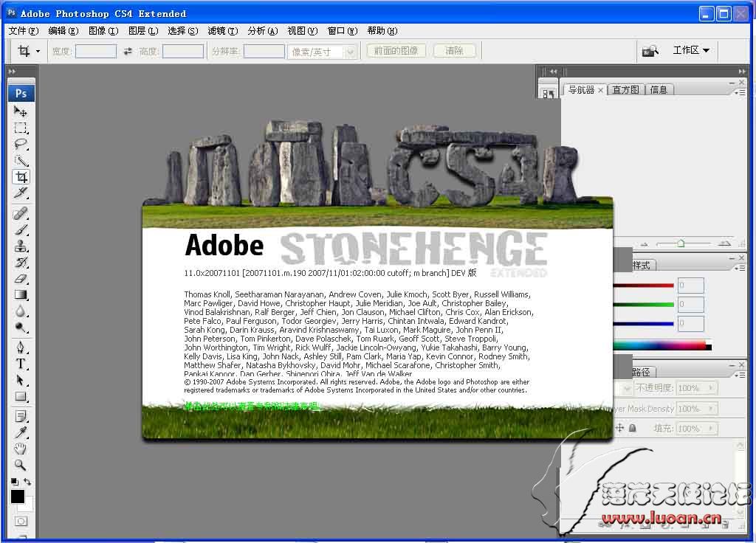Open the 编辑 menu
This screenshot has height=543, width=756.
click(63, 31)
